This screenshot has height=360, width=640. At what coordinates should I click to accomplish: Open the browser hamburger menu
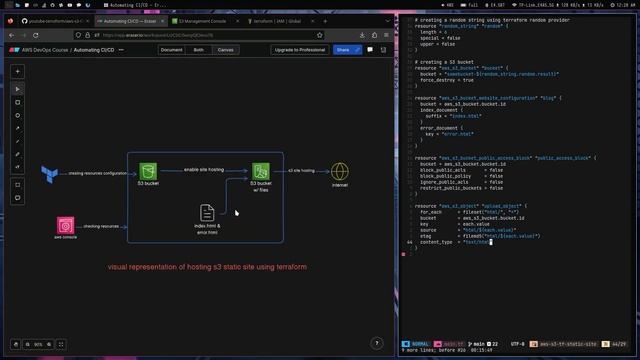point(386,35)
